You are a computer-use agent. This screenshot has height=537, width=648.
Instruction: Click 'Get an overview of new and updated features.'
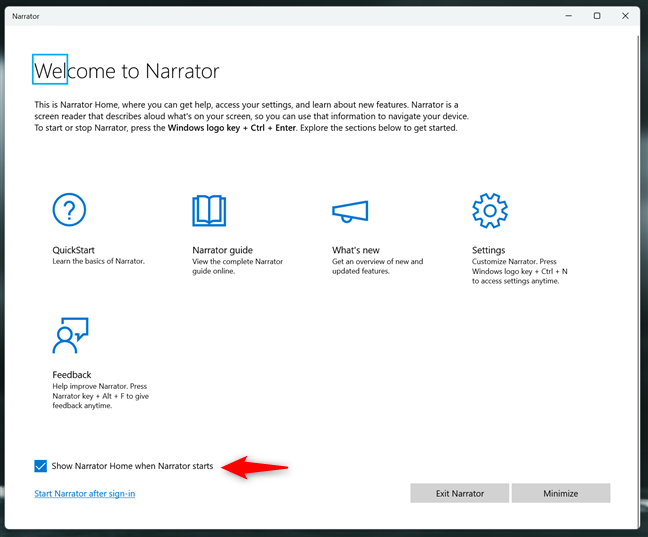pos(378,266)
